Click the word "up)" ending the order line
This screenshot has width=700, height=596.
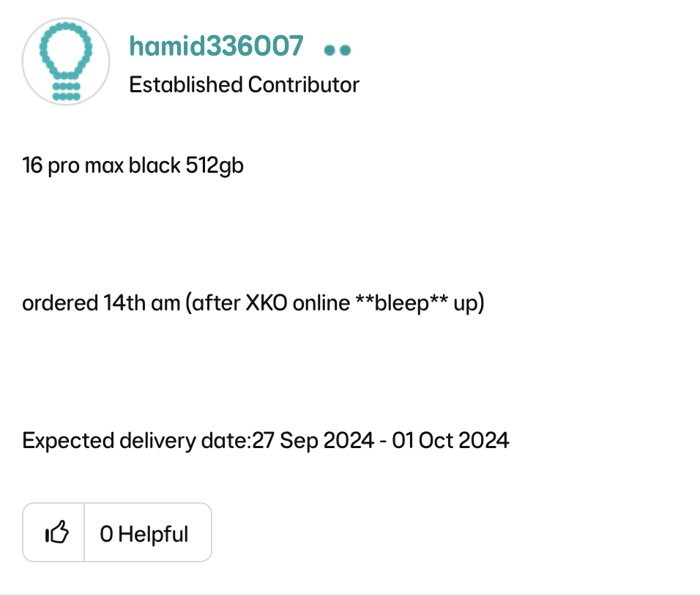pyautogui.click(x=469, y=303)
